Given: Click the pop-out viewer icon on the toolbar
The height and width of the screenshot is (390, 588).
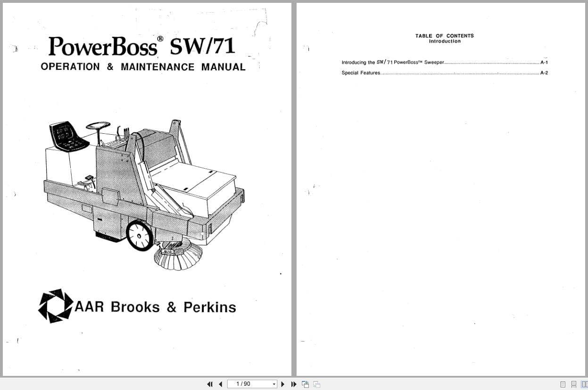Looking at the screenshot, I should point(305,384).
